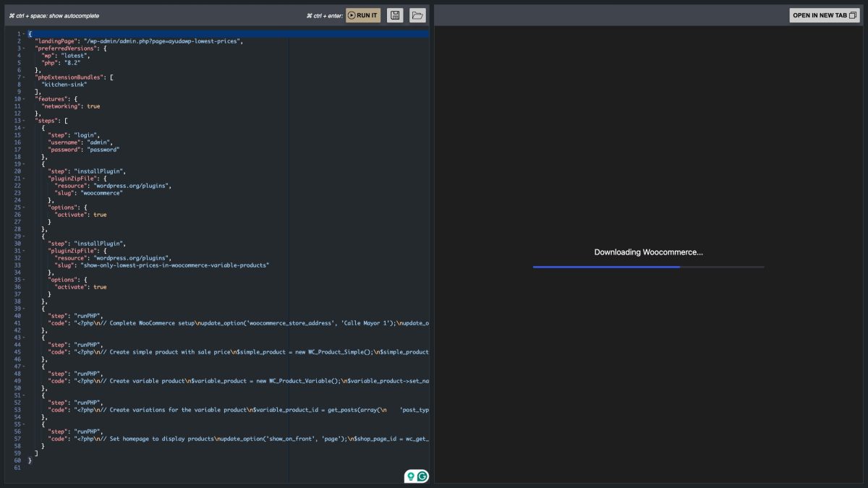Click the Downloading Woocommerce progress bar
The image size is (868, 488).
649,267
